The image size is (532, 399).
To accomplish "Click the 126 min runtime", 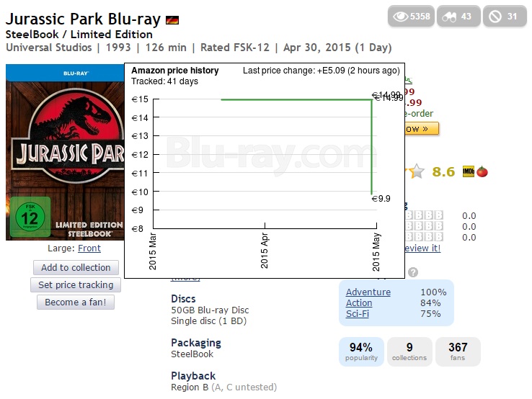I will [x=166, y=48].
